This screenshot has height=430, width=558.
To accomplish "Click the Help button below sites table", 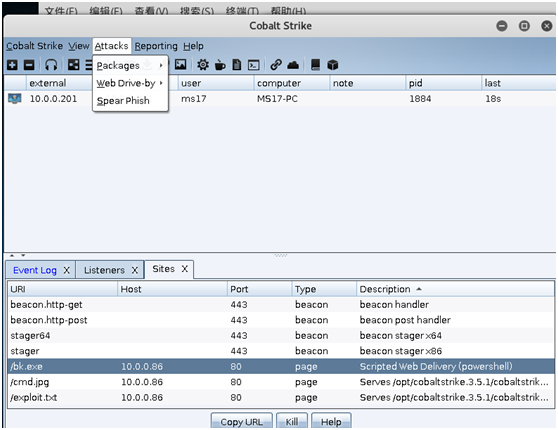I will 331,421.
